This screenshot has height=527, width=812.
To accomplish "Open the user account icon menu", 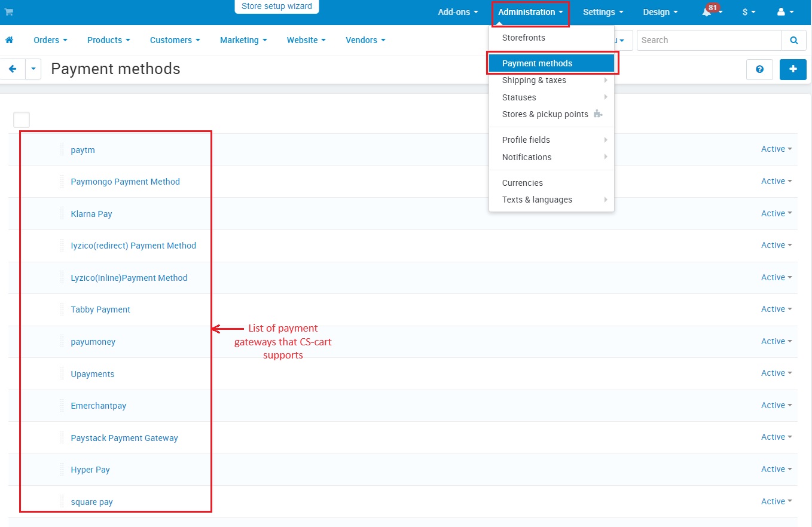I will click(x=785, y=12).
